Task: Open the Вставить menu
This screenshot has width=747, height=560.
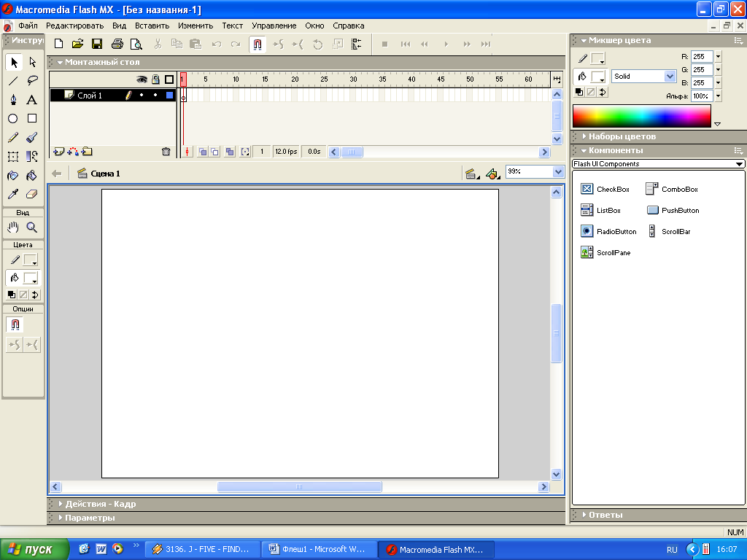Action: point(152,26)
